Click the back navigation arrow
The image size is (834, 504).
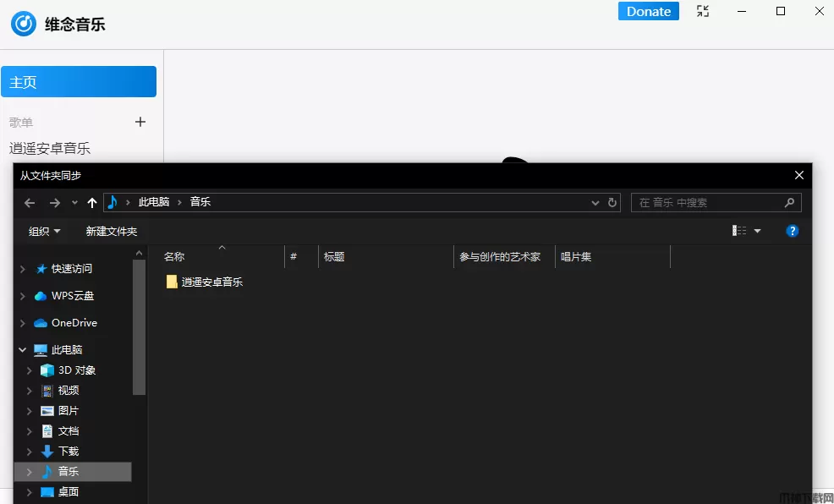point(30,203)
